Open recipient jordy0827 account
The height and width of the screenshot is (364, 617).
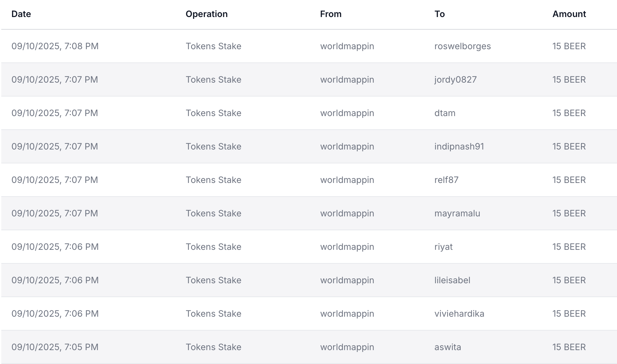tap(455, 79)
